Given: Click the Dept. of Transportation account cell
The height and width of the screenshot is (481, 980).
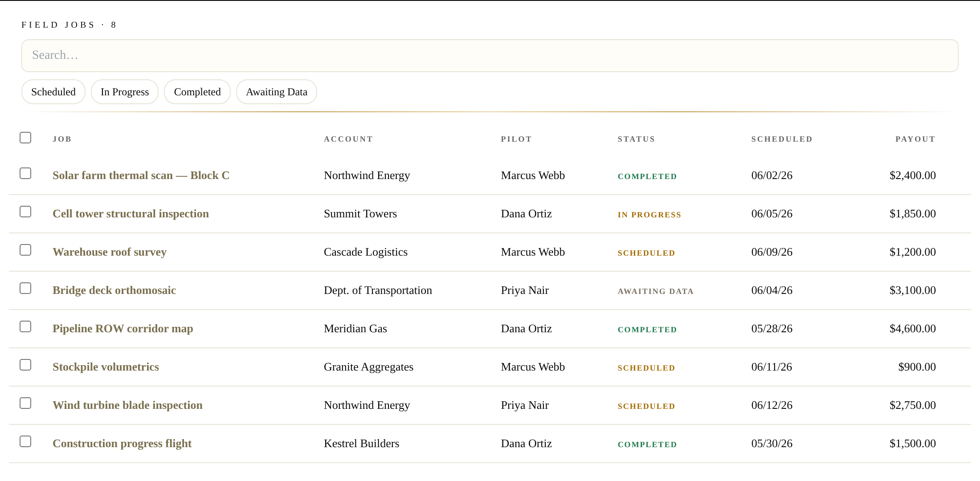Looking at the screenshot, I should click(x=378, y=290).
